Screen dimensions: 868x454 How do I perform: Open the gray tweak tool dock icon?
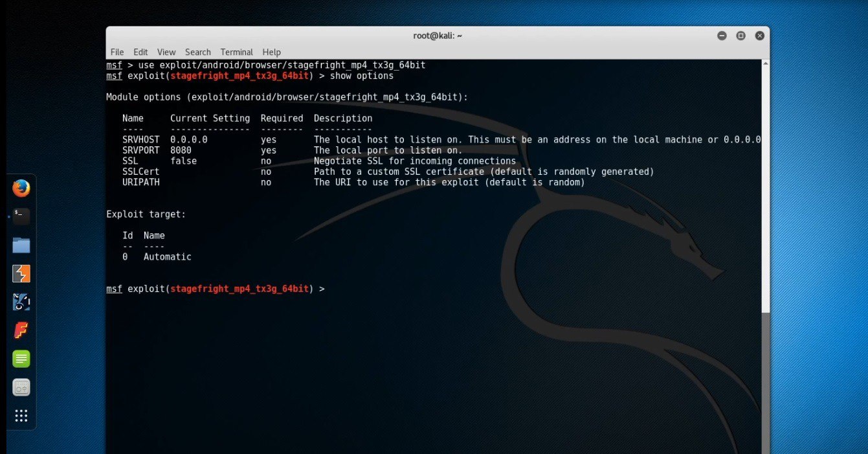pyautogui.click(x=21, y=387)
